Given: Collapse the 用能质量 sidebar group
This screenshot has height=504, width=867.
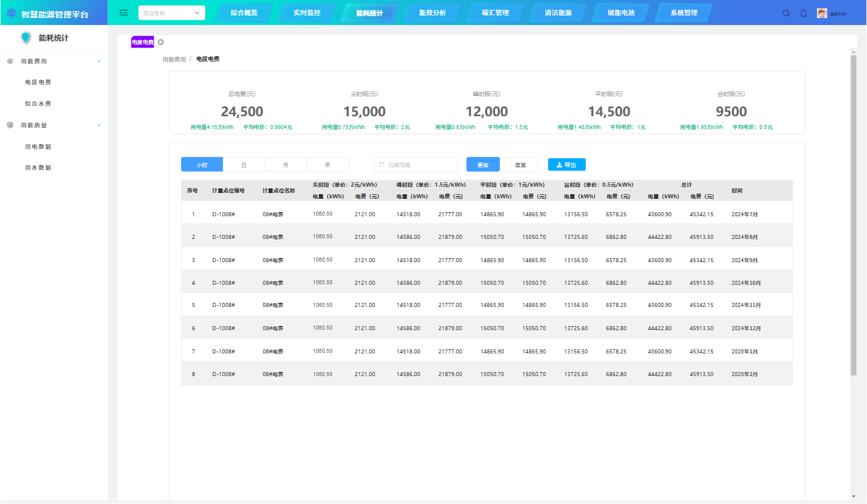Looking at the screenshot, I should pos(99,125).
